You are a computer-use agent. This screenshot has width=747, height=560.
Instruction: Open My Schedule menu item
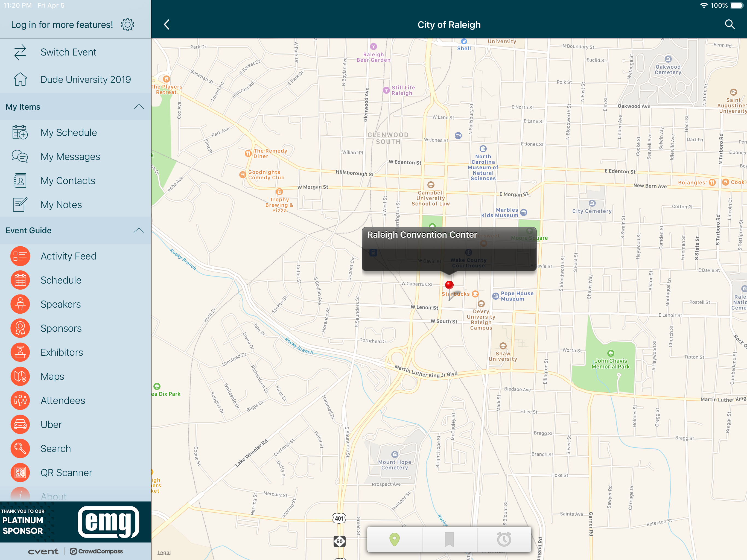[x=69, y=133]
